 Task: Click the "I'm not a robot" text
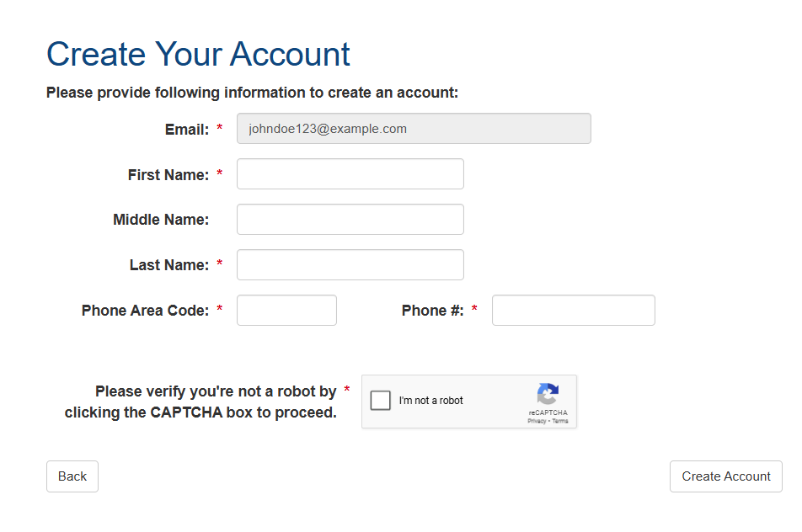[431, 401]
